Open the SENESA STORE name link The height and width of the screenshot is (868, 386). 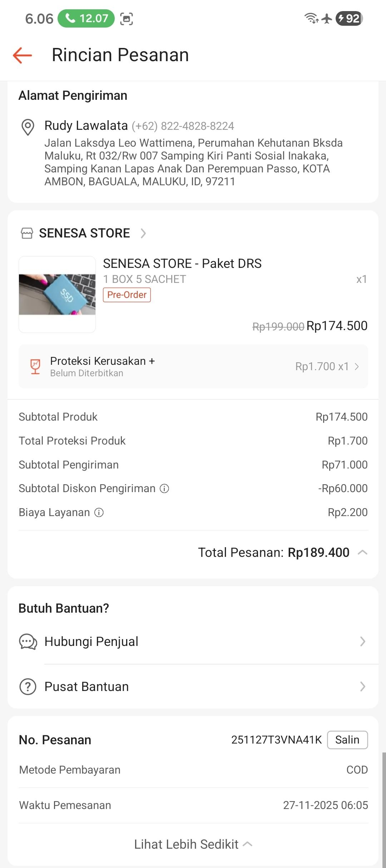pyautogui.click(x=84, y=233)
